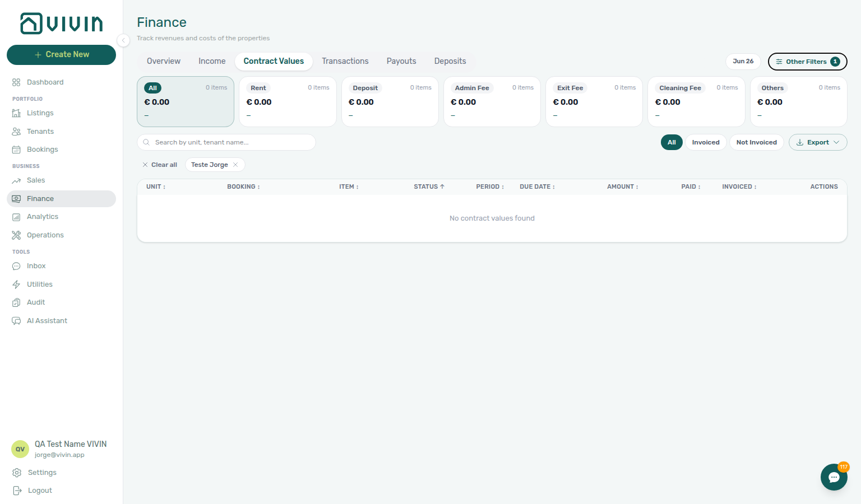
Task: Click the Finance money icon
Action: pyautogui.click(x=16, y=199)
